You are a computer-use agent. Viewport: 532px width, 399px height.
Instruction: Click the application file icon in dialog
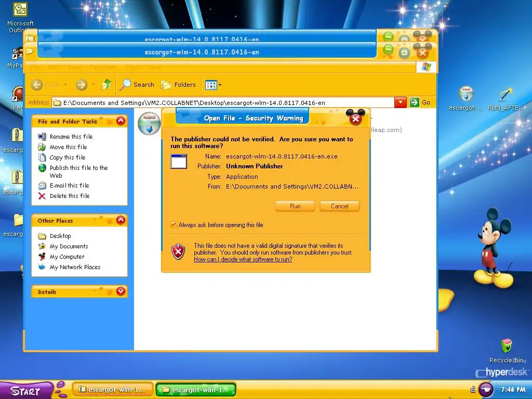coord(179,161)
